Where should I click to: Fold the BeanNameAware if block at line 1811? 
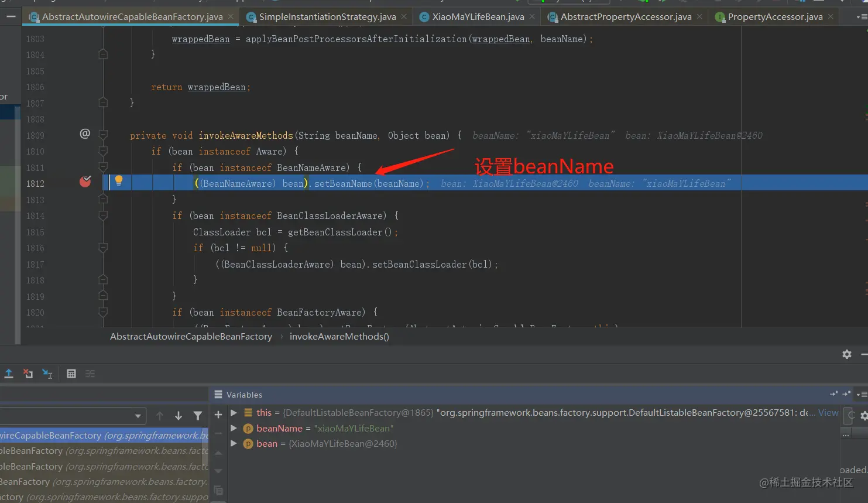point(103,167)
